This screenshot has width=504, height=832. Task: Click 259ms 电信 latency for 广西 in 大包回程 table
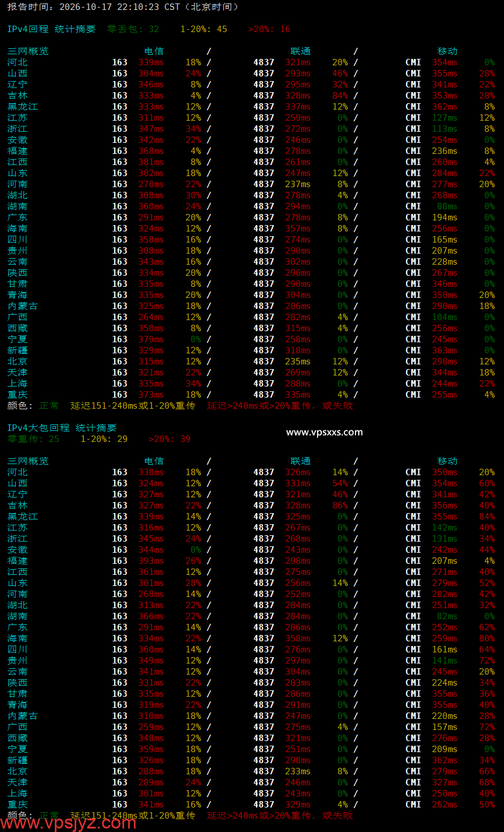tap(151, 727)
